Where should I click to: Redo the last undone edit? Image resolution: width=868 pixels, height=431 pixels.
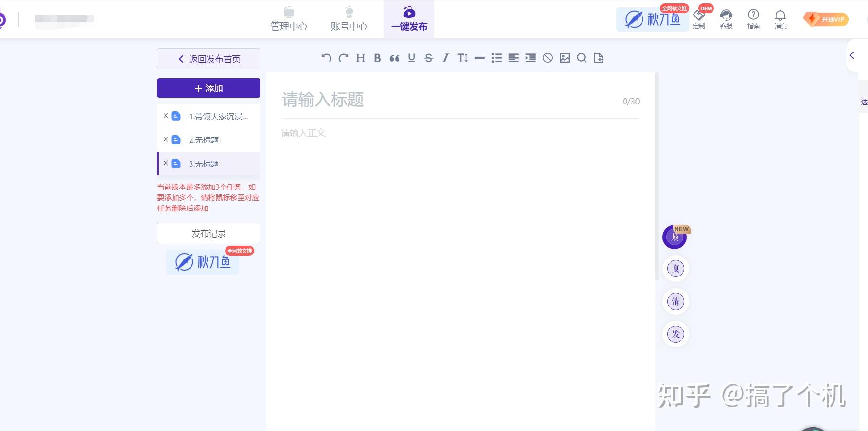(x=344, y=58)
